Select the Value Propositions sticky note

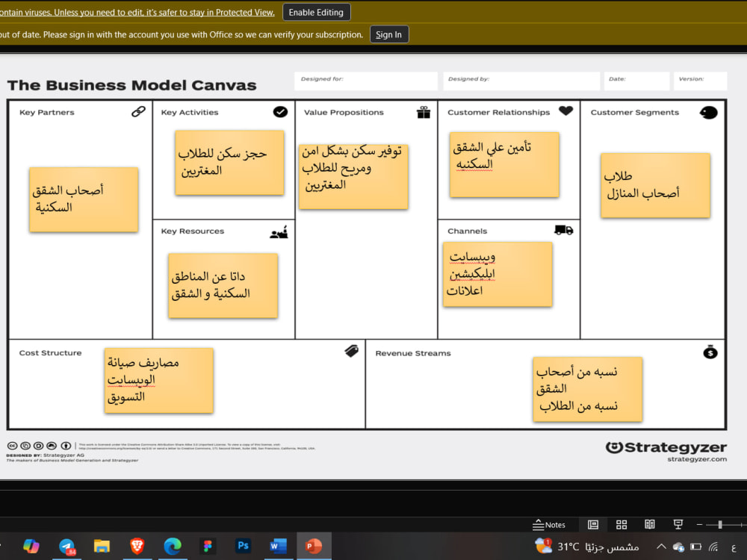[x=353, y=177]
